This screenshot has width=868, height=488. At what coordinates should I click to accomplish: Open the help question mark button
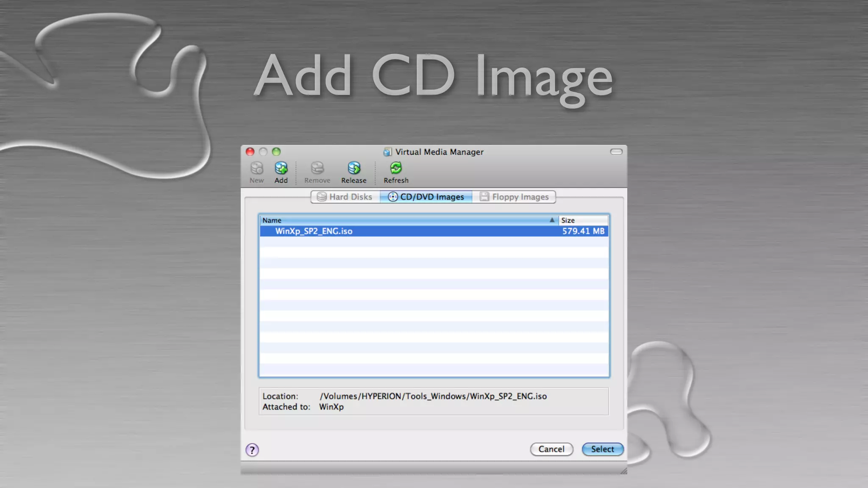coord(252,450)
